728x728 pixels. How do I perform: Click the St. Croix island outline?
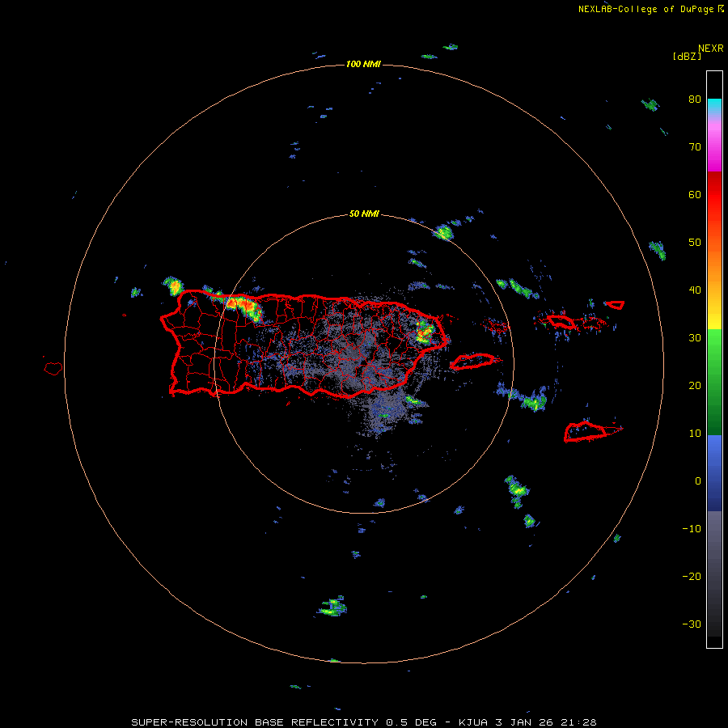tap(586, 431)
